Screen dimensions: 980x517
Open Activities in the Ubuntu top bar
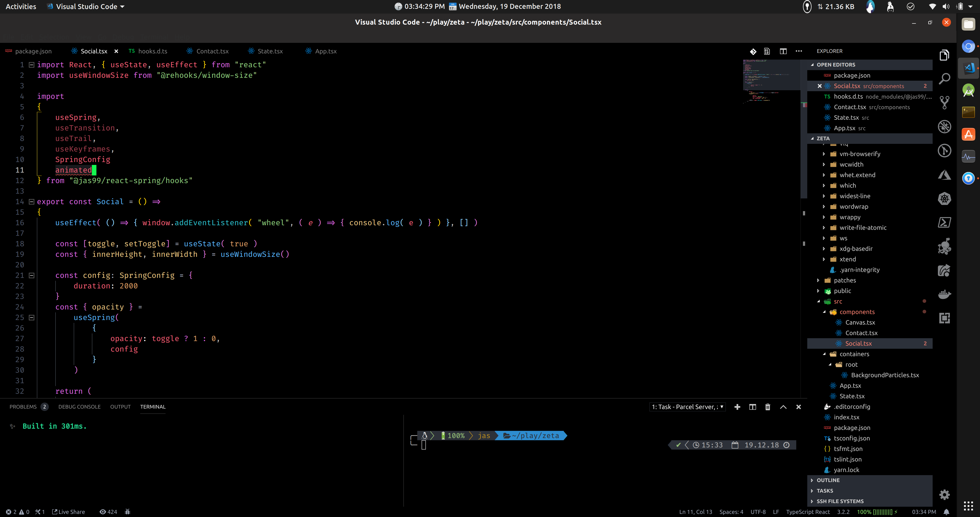[21, 6]
